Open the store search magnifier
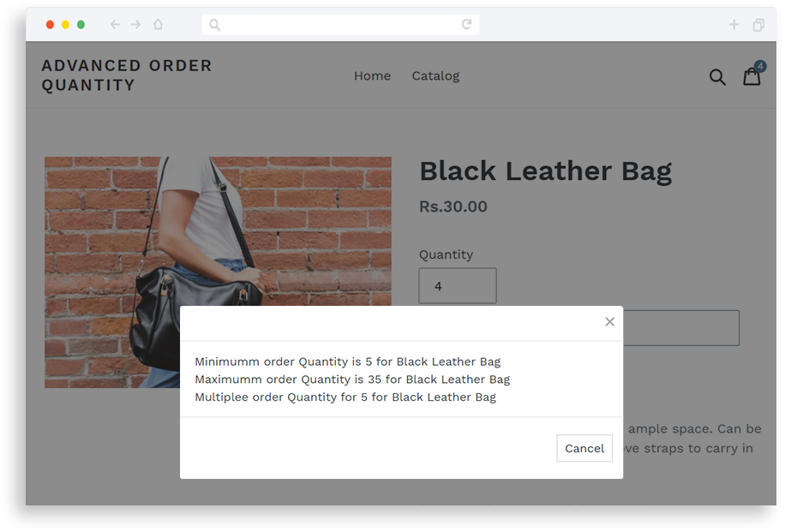 (x=717, y=77)
